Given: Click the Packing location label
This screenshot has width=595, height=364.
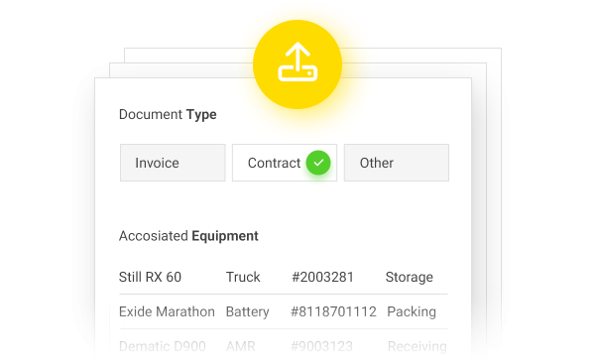Looking at the screenshot, I should coord(412,312).
